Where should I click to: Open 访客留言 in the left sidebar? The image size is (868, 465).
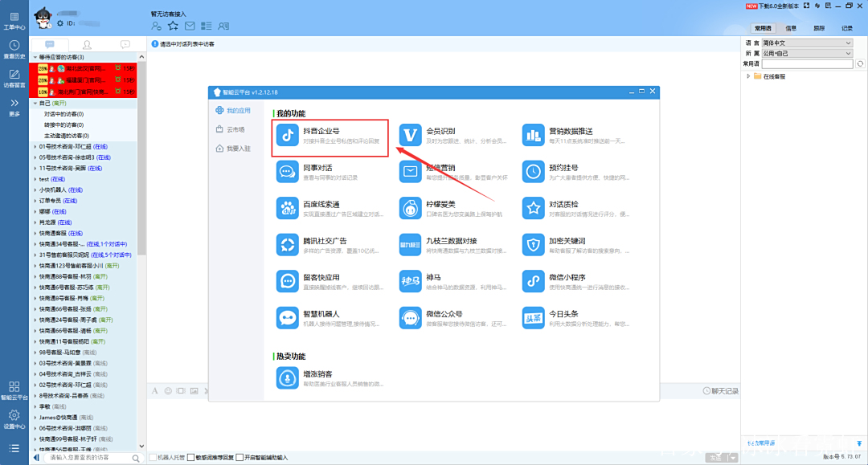tap(14, 79)
